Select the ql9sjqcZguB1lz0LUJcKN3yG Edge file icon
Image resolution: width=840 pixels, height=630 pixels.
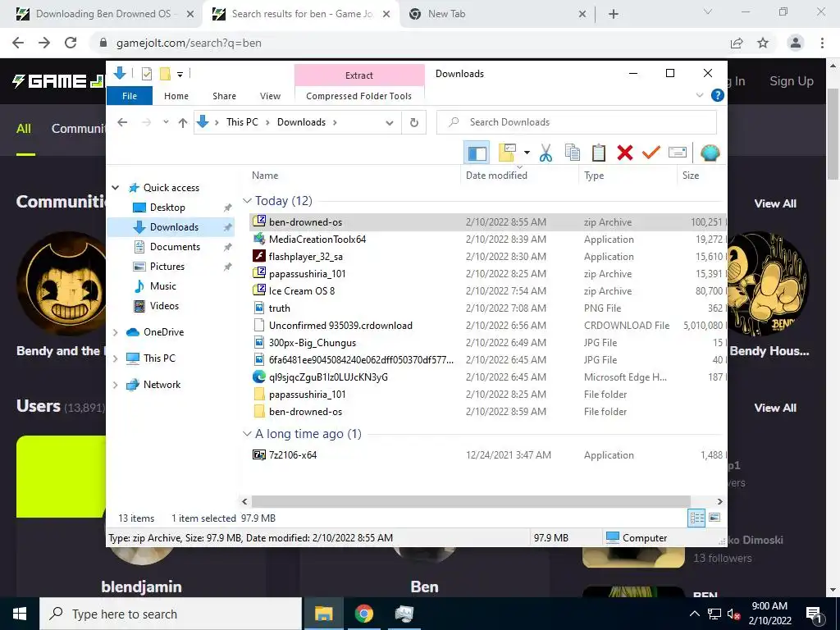pyautogui.click(x=259, y=377)
